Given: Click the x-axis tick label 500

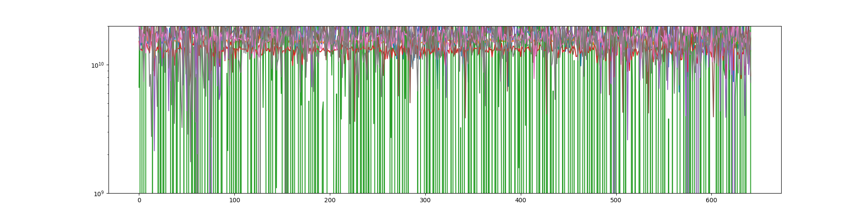Looking at the screenshot, I should coord(616,201).
